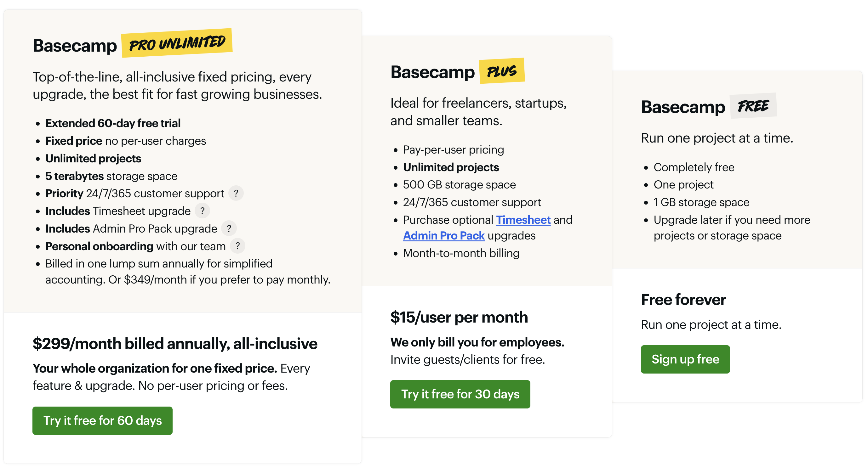The height and width of the screenshot is (467, 868).
Task: Click the $15/user per month heading
Action: coord(459,317)
